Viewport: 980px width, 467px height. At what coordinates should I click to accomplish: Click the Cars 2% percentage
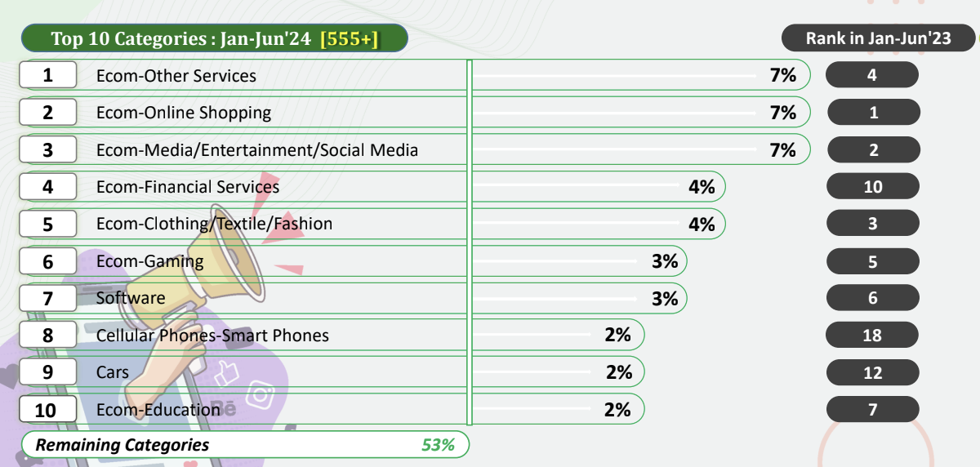click(619, 372)
